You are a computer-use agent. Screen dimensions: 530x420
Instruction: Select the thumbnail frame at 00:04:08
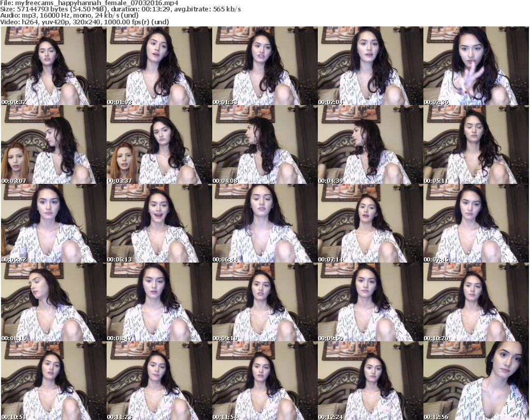(264, 144)
